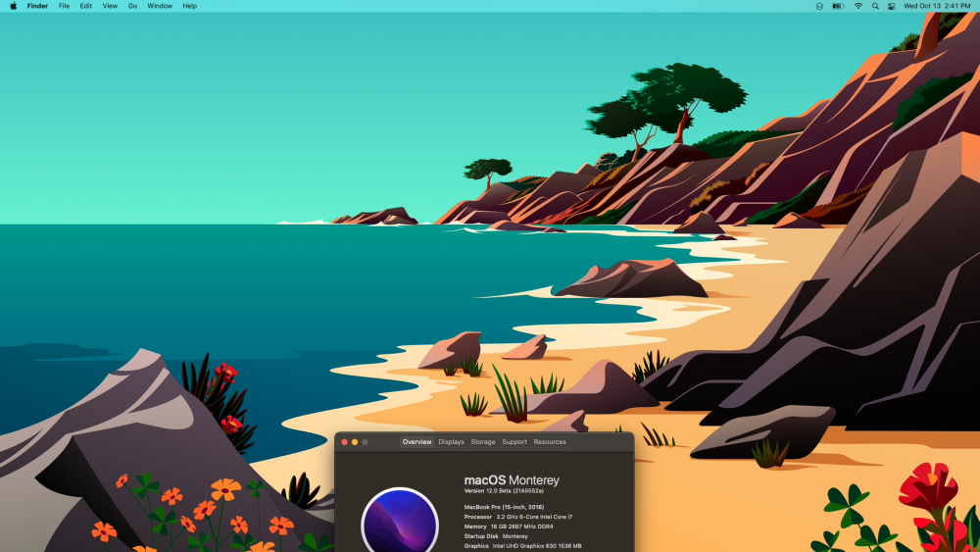Open the File menu
Viewport: 980px width, 552px height.
tap(64, 6)
